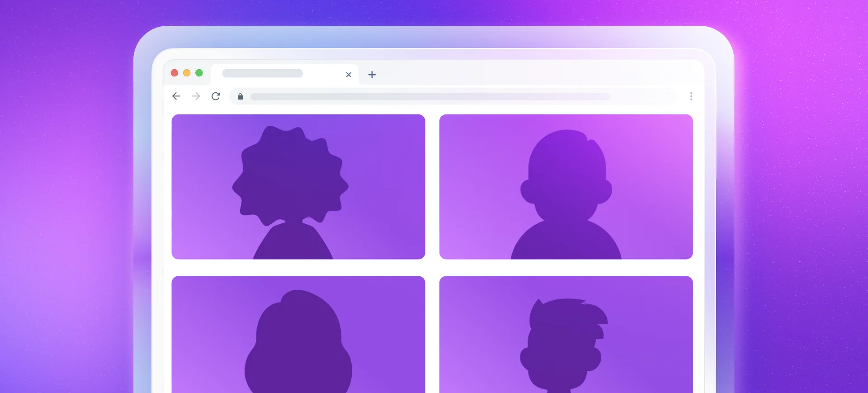Open the three-dot browser menu
The height and width of the screenshot is (393, 868).
pos(691,96)
